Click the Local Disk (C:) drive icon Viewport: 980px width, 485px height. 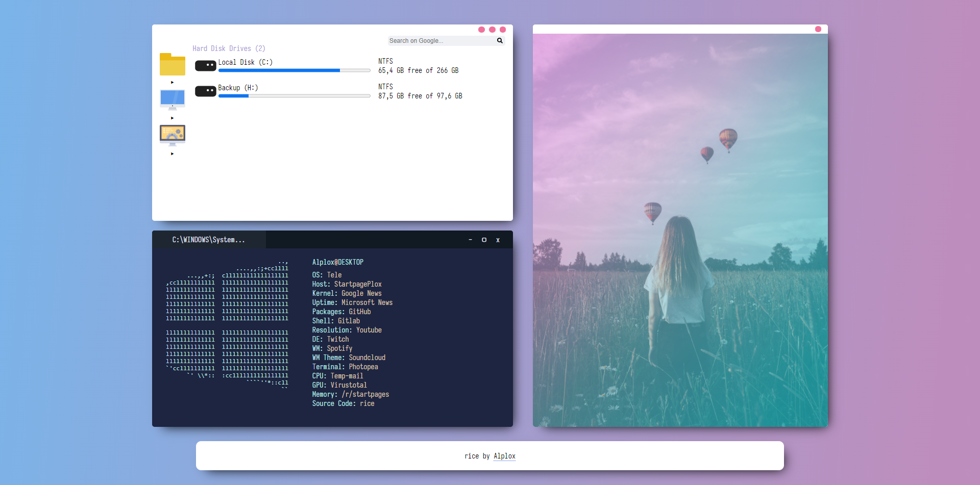pos(206,65)
